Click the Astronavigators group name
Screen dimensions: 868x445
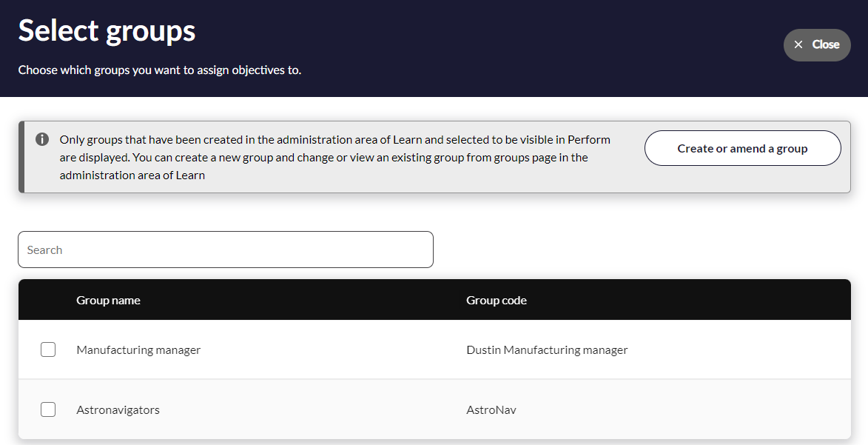(x=118, y=409)
